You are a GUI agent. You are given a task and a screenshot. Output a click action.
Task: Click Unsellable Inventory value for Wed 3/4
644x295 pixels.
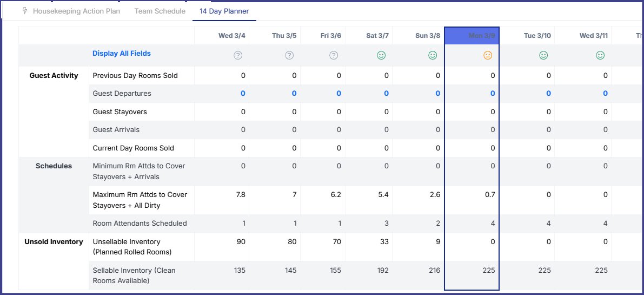241,242
